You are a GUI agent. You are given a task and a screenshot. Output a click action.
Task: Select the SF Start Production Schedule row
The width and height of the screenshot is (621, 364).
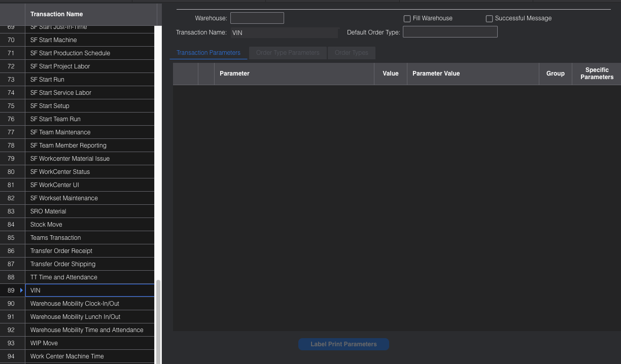coord(89,53)
